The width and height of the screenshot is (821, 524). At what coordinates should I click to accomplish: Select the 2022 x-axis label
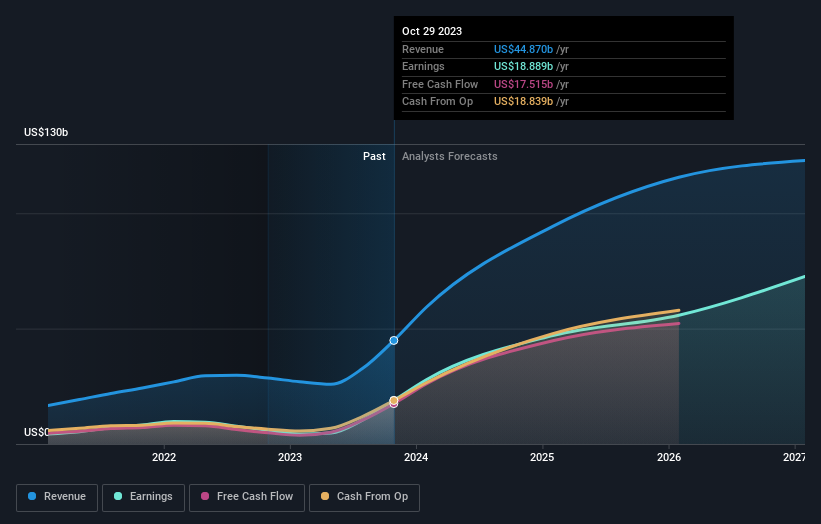pyautogui.click(x=164, y=457)
